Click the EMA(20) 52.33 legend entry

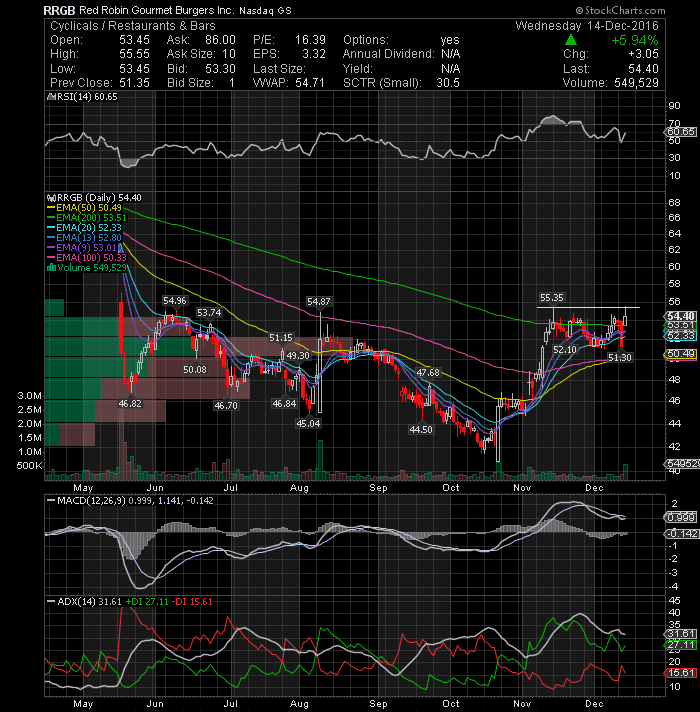pos(89,228)
